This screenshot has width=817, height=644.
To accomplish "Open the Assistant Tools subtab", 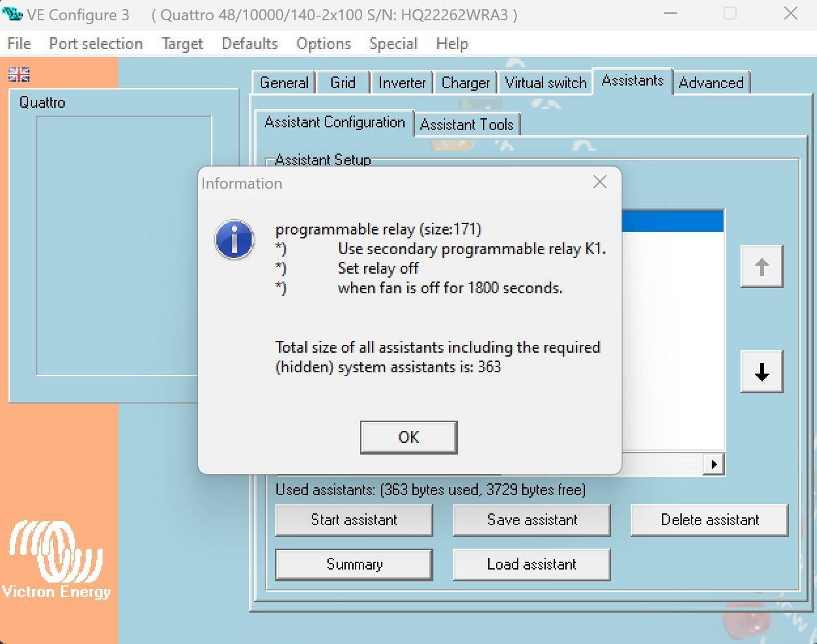I will [x=467, y=124].
